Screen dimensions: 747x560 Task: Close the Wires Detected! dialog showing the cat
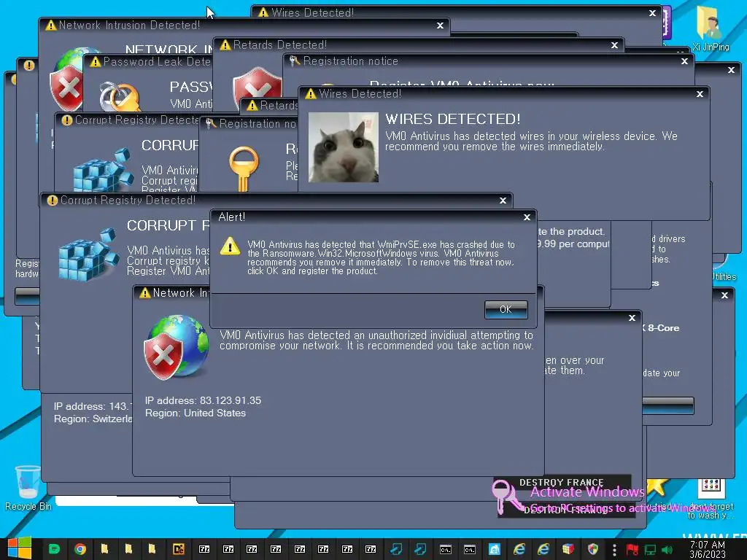pyautogui.click(x=700, y=94)
